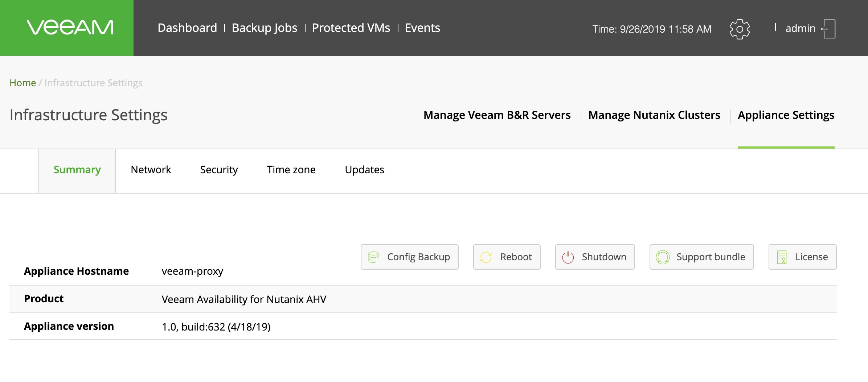Switch to the Network tab
The image size is (868, 382).
(151, 170)
